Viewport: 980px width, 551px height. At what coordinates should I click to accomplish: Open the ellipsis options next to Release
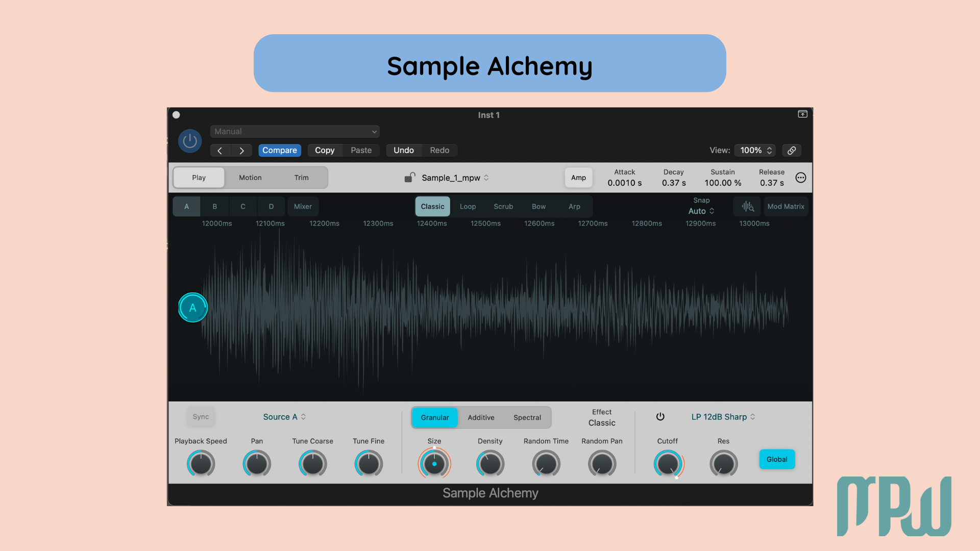pyautogui.click(x=800, y=178)
